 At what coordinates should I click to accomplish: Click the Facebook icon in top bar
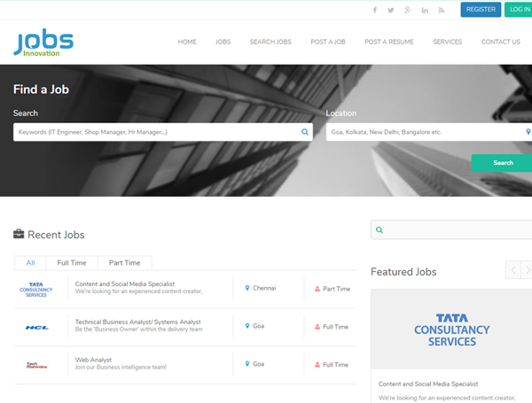374,10
